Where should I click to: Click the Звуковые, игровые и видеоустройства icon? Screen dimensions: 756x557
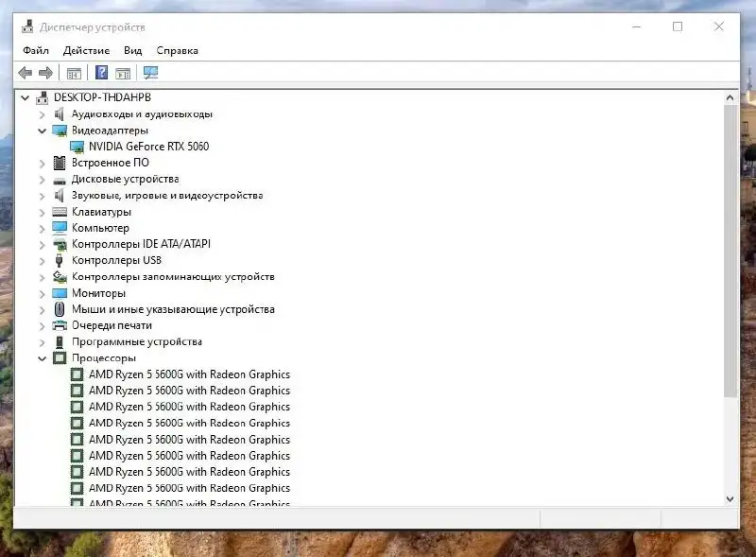(x=60, y=195)
